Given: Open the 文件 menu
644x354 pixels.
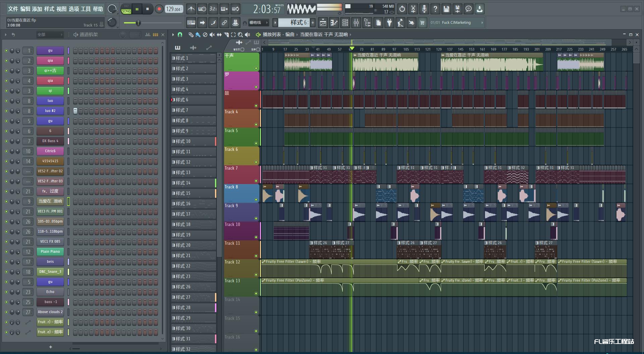Looking at the screenshot, I should 13,9.
